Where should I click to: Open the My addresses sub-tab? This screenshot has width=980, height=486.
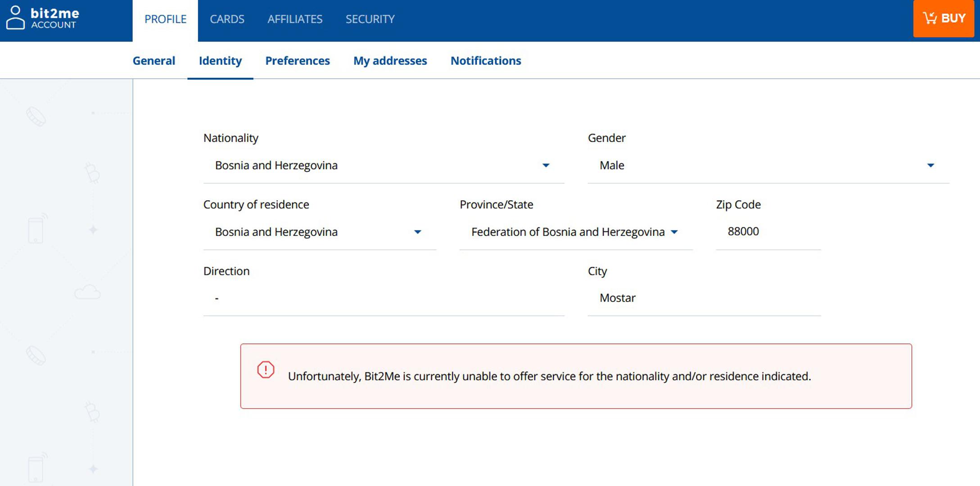[x=390, y=61]
